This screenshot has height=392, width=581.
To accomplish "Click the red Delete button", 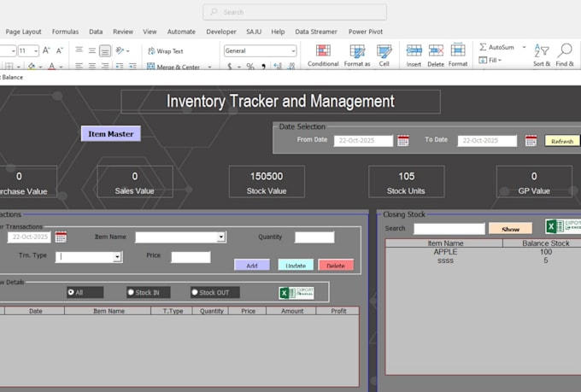I will coord(336,266).
